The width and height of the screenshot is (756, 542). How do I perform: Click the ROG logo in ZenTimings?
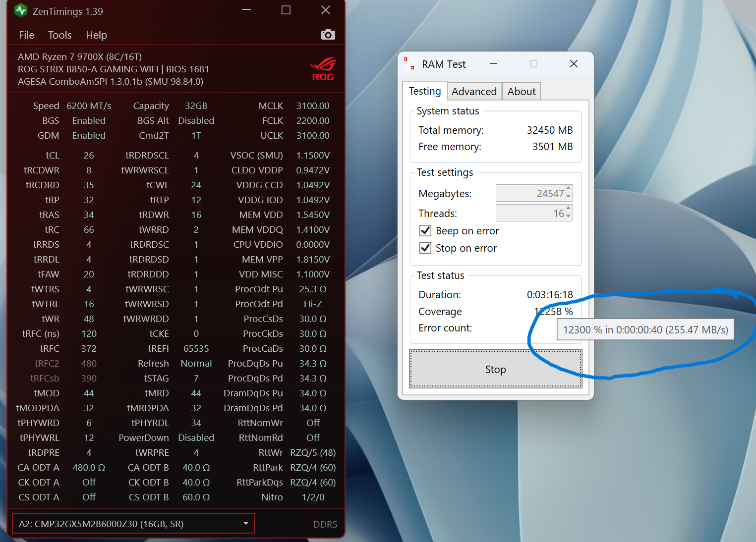pos(323,69)
